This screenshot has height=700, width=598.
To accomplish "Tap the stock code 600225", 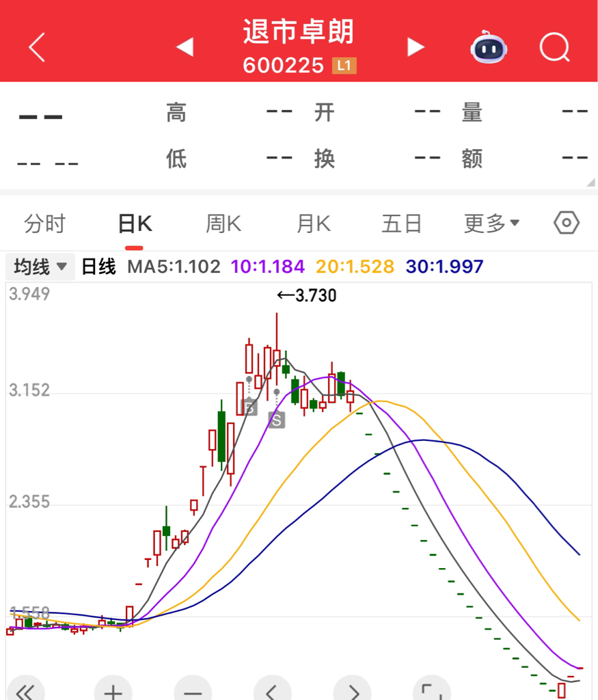I will point(284,66).
